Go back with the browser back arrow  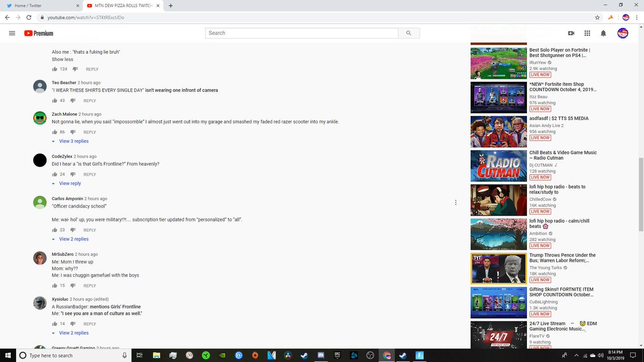[x=7, y=17]
